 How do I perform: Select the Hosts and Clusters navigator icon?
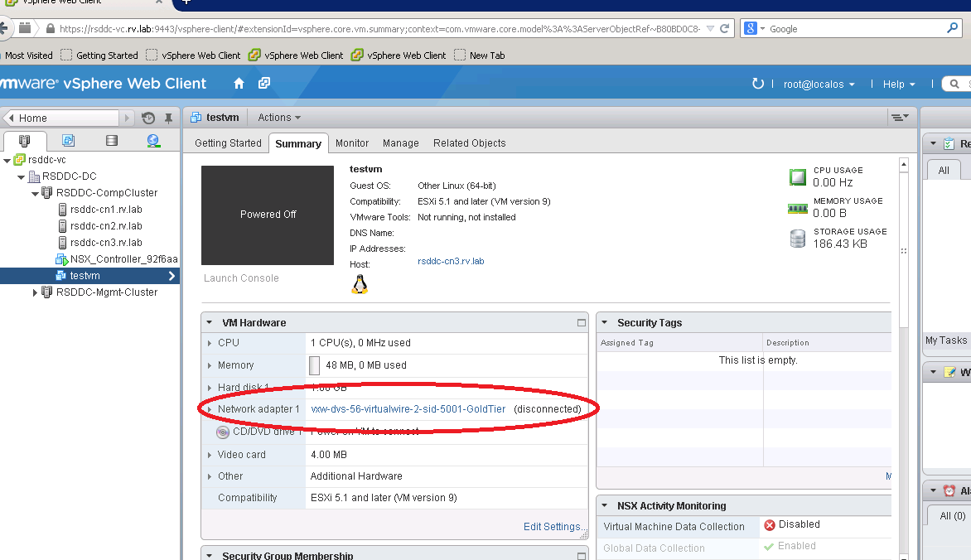[24, 141]
